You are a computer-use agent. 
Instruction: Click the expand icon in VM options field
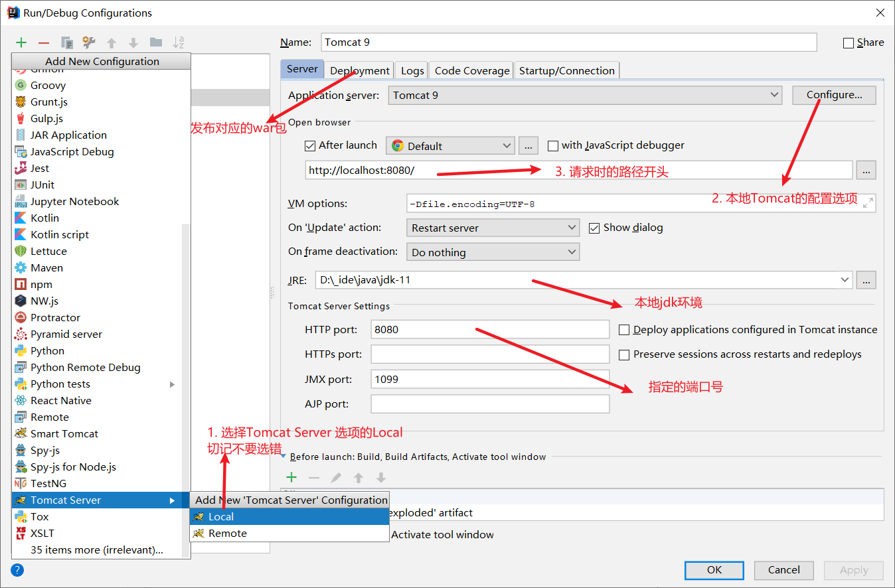pyautogui.click(x=868, y=203)
